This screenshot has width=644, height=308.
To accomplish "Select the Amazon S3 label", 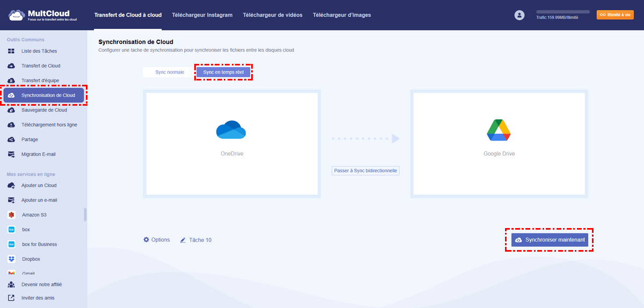I will tap(34, 215).
